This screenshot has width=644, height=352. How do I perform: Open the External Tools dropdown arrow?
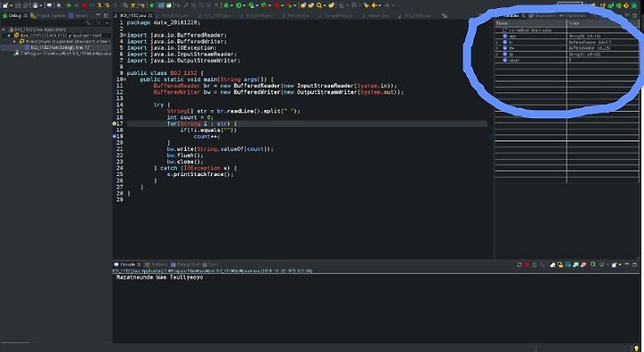[269, 5]
